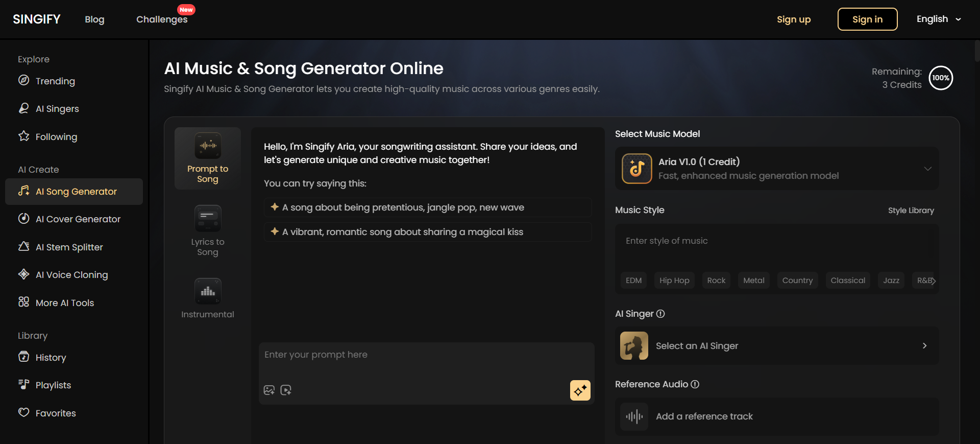Viewport: 980px width, 444px height.
Task: Click the Sign up link
Action: pos(794,19)
